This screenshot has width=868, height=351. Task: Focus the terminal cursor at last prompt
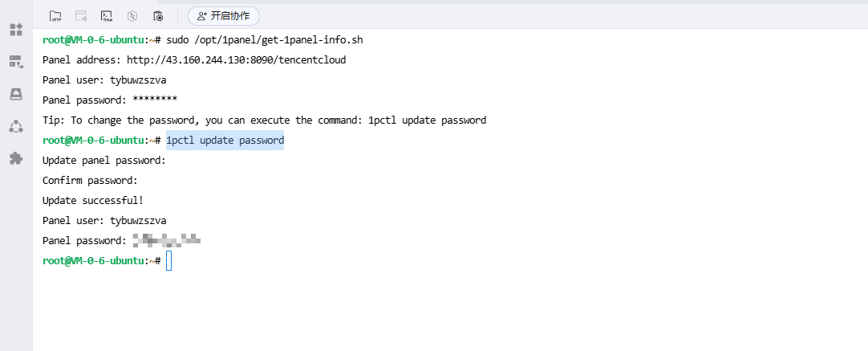[168, 261]
